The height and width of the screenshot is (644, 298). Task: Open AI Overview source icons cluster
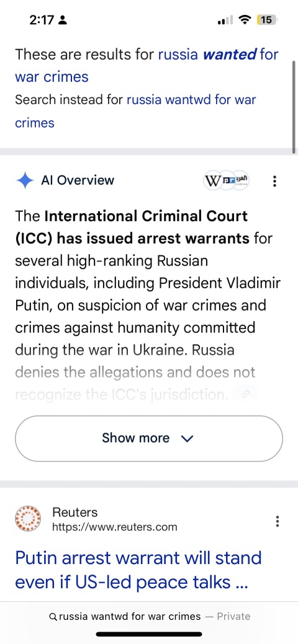pyautogui.click(x=227, y=180)
